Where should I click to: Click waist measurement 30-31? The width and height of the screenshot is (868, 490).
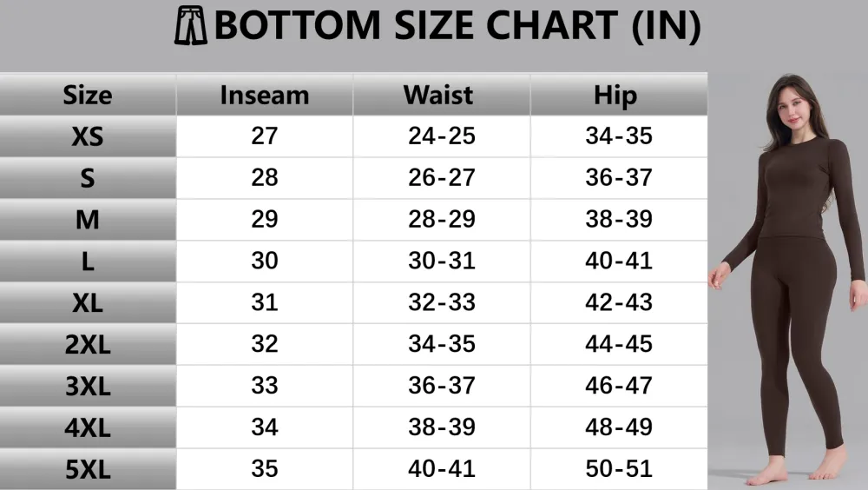[442, 261]
